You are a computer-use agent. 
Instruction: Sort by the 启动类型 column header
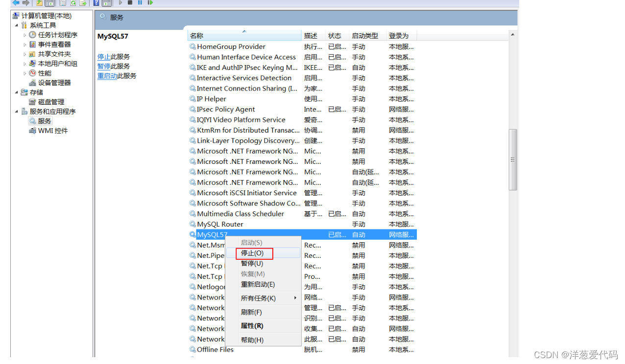(368, 36)
